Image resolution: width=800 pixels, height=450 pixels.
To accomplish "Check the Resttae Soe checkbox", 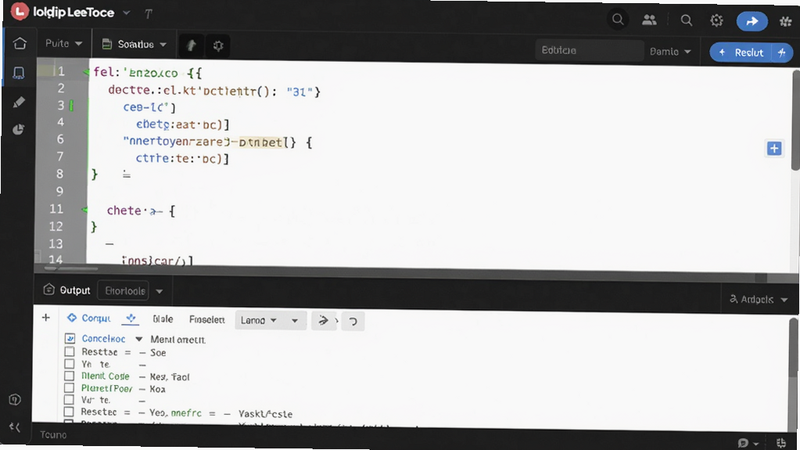I will (x=69, y=352).
